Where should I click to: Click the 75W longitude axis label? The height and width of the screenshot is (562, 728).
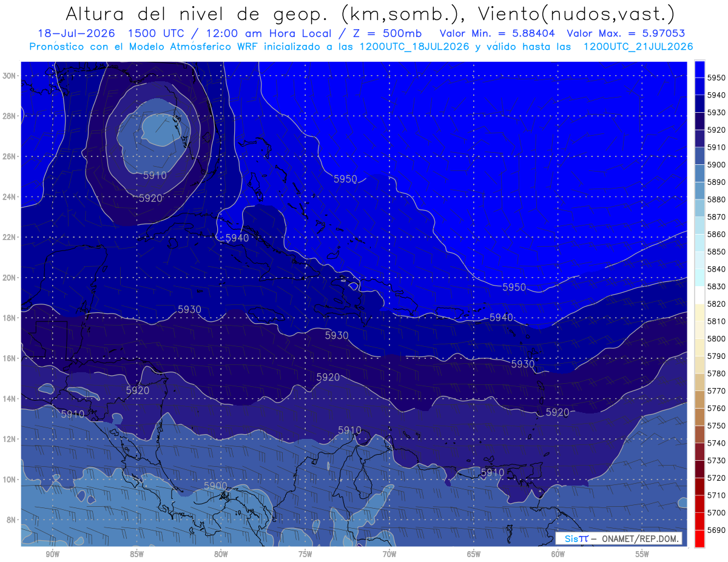(x=305, y=554)
